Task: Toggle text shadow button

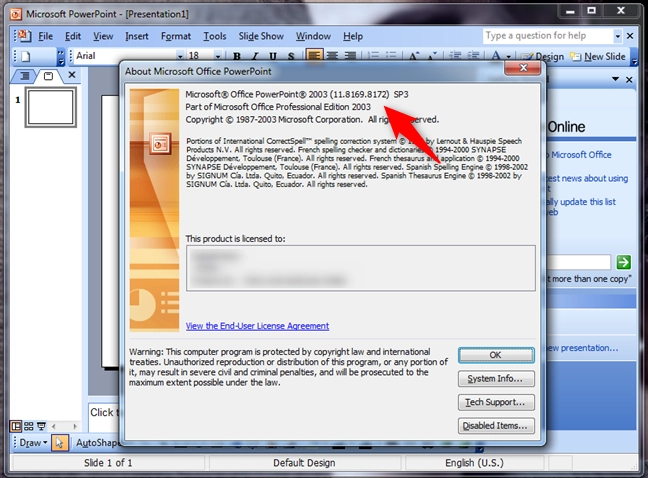Action: (291, 56)
